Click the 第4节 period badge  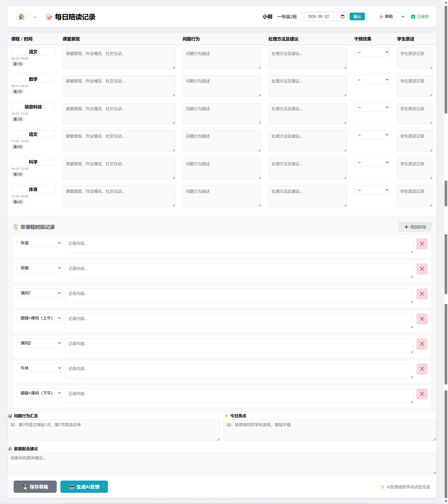click(x=18, y=147)
